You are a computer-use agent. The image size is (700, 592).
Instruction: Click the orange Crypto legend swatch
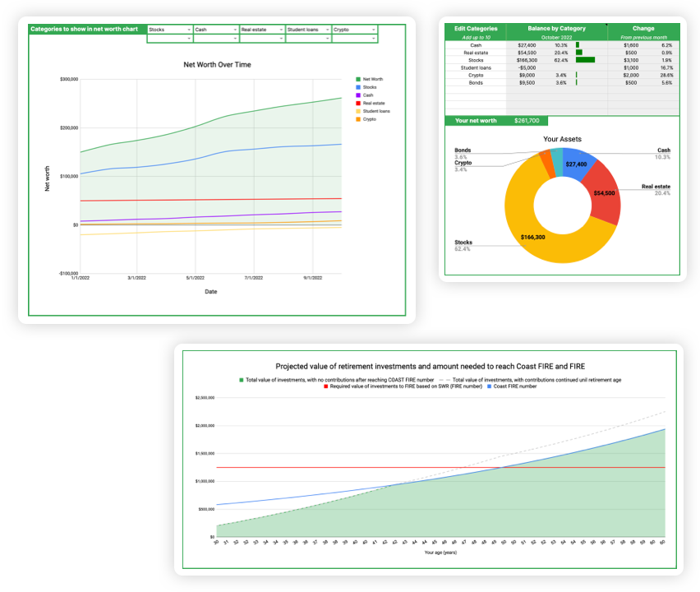coord(358,119)
